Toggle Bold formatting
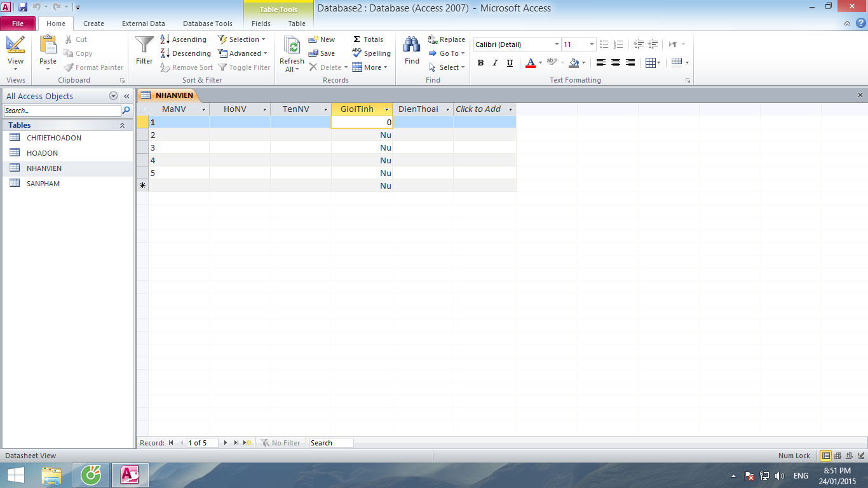This screenshot has height=488, width=868. pyautogui.click(x=480, y=63)
